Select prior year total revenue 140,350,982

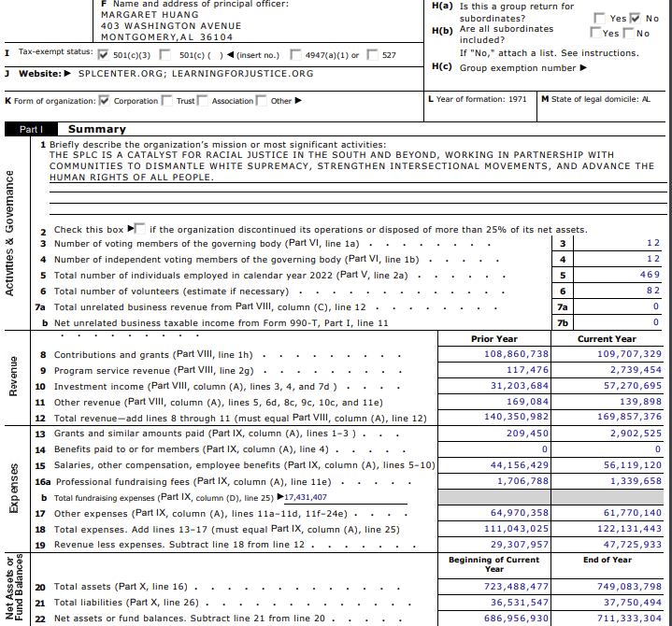(x=517, y=417)
